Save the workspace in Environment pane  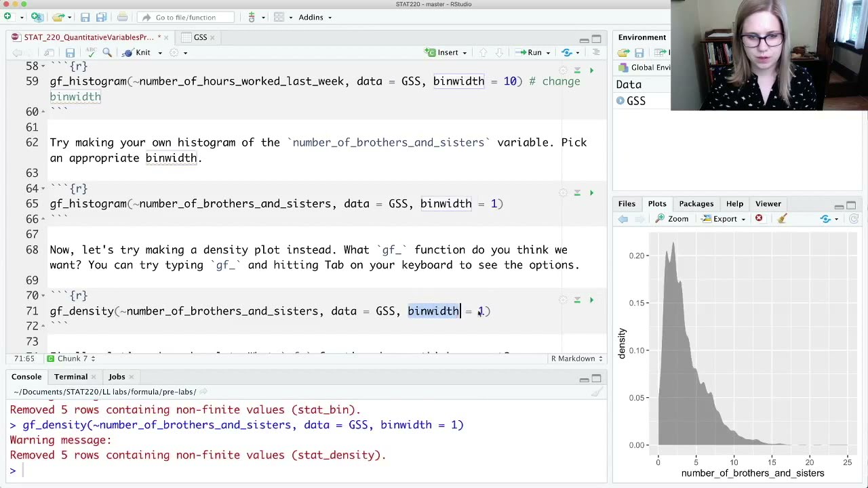click(639, 52)
